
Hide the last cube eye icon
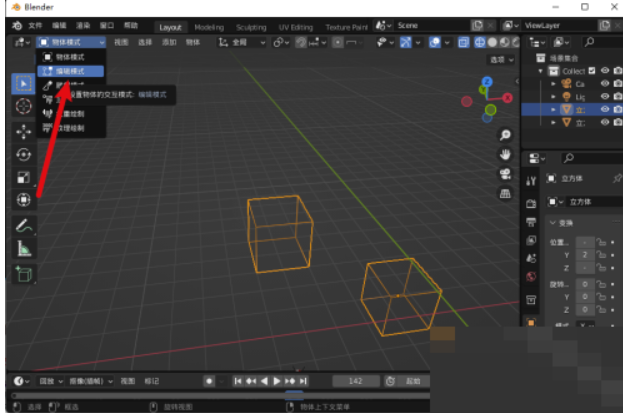click(x=605, y=122)
